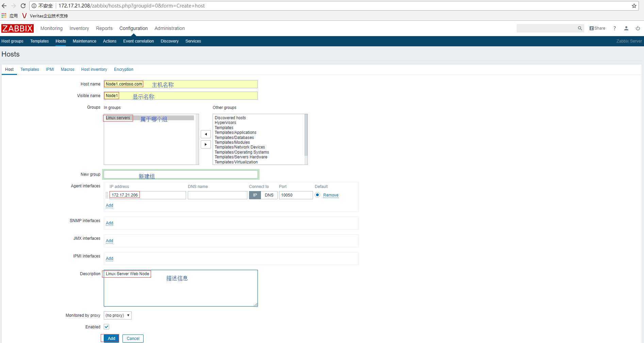The width and height of the screenshot is (644, 343).
Task: Switch to the Macros tab
Action: 67,69
